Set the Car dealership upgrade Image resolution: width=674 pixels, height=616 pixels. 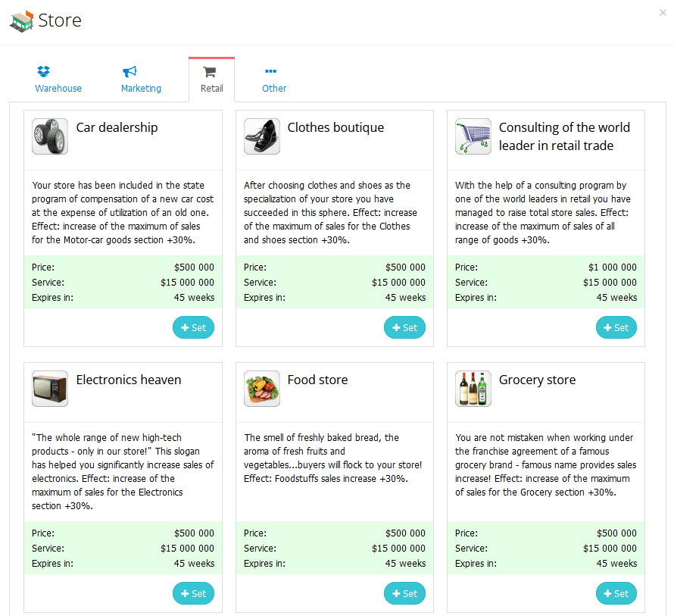194,327
